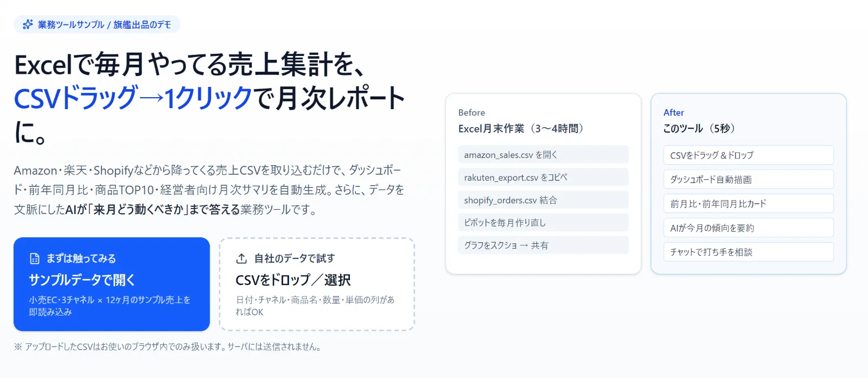
Task: Click the CSVをドラッグ＆ドロップ item
Action: point(749,155)
